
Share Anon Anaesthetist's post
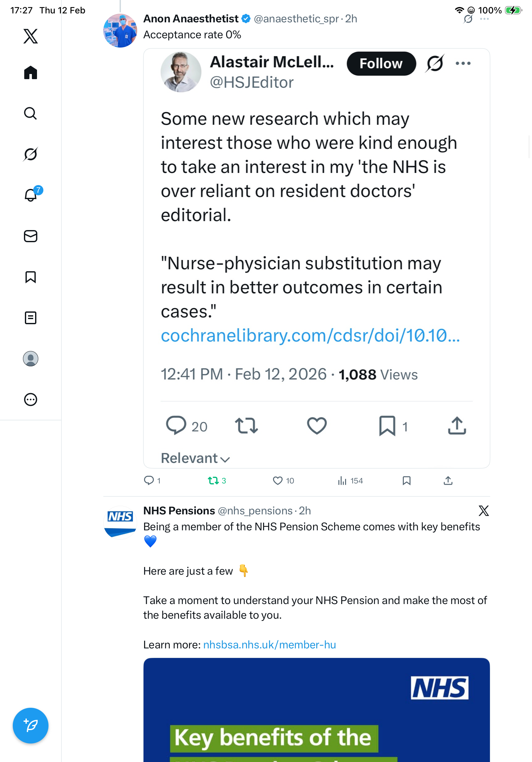click(448, 481)
